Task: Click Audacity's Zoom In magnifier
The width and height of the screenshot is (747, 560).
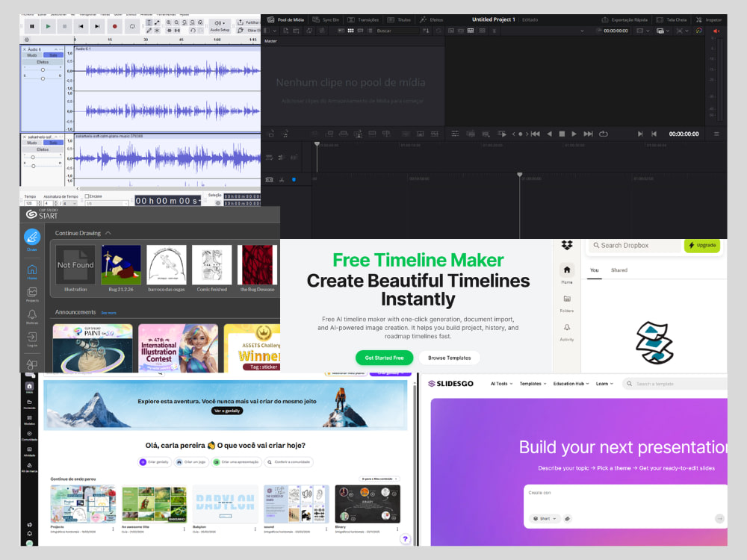Action: pos(169,22)
